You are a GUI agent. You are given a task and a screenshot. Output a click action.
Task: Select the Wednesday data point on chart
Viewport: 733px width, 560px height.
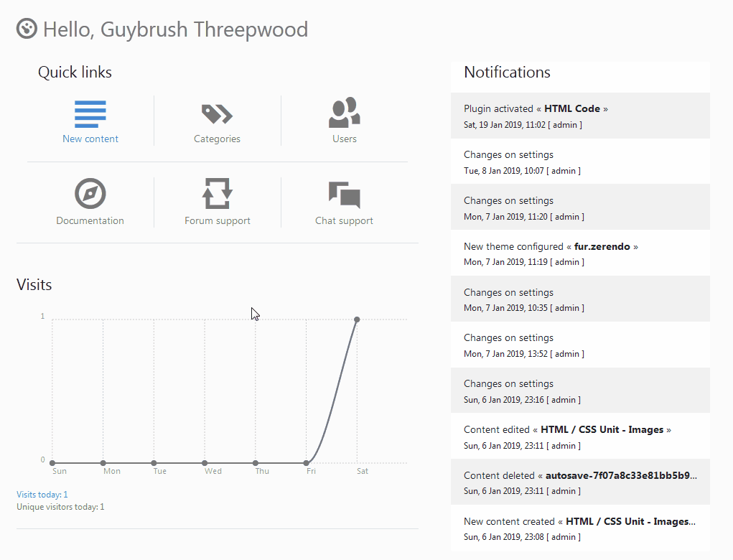coord(205,463)
